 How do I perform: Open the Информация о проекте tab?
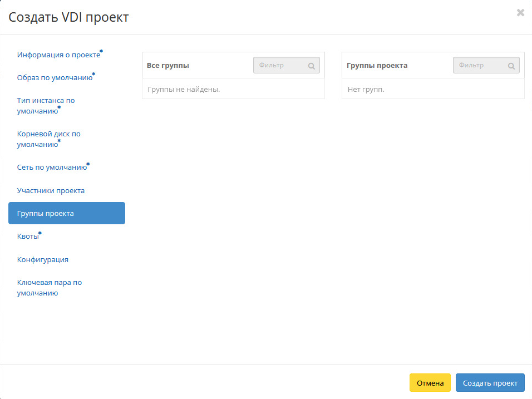[x=60, y=55]
